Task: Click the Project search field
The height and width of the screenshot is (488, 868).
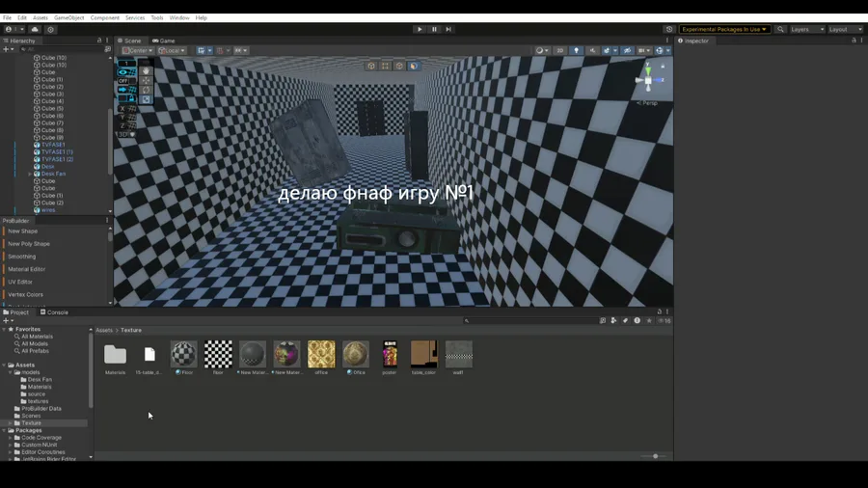Action: pyautogui.click(x=529, y=320)
